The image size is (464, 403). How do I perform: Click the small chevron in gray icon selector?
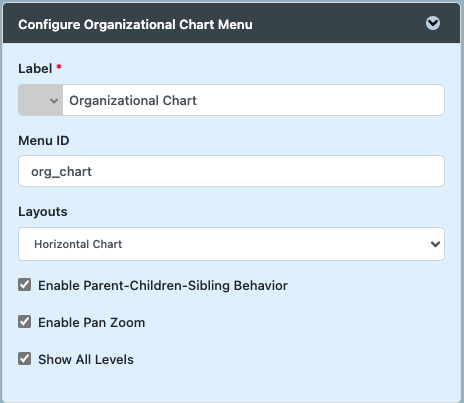tap(54, 101)
